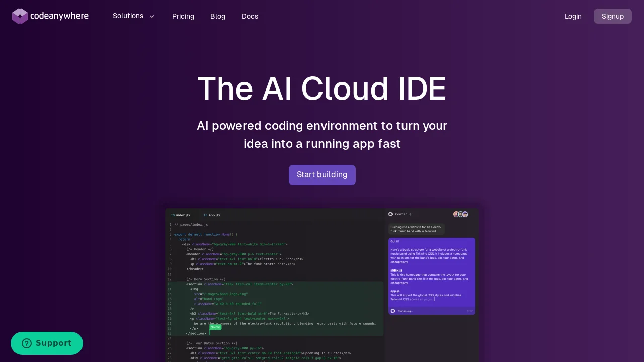644x362 pixels.
Task: Open the Docs navigation item
Action: tap(250, 16)
